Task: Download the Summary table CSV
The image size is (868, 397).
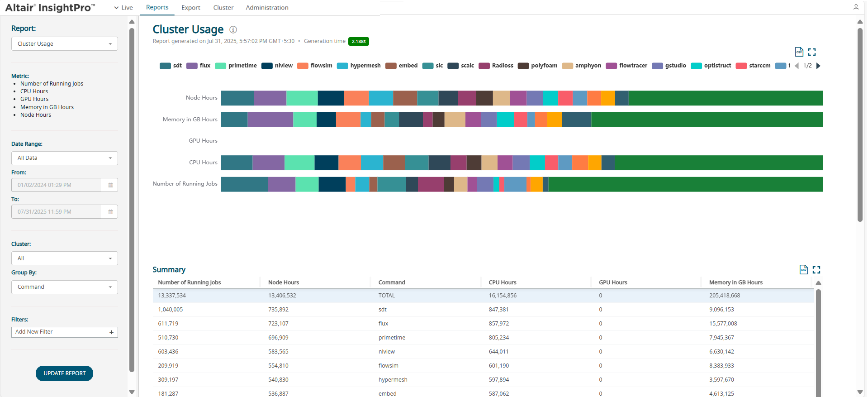Action: (x=803, y=270)
